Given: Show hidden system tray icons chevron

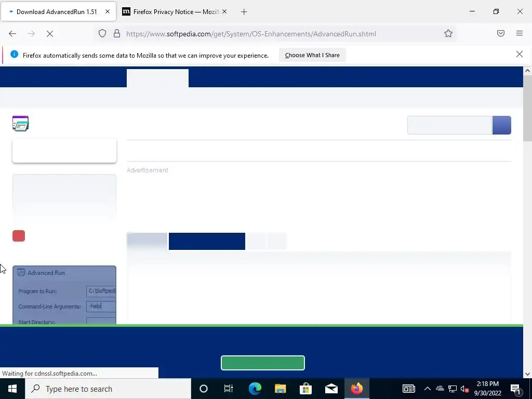Looking at the screenshot, I should tap(428, 389).
